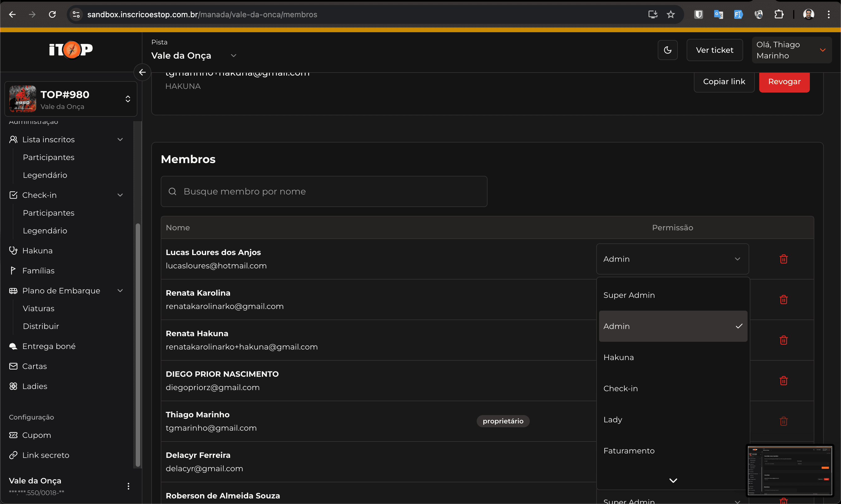
Task: Click the browser address bar URL
Action: click(x=202, y=14)
